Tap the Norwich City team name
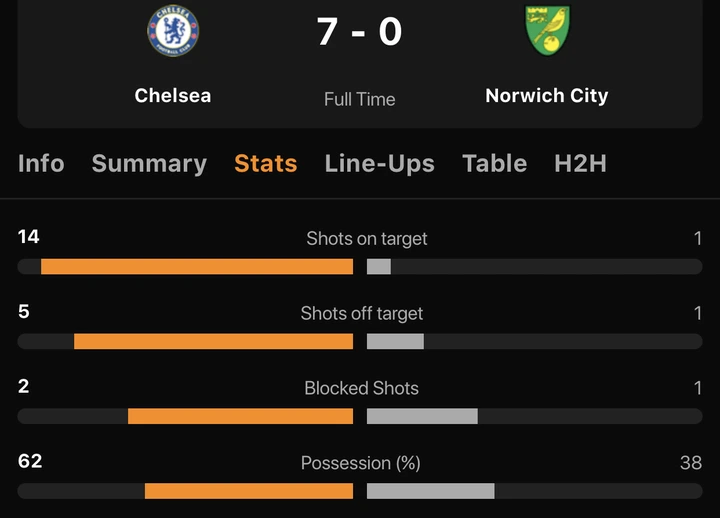Viewport: 720px width, 518px height. click(547, 96)
